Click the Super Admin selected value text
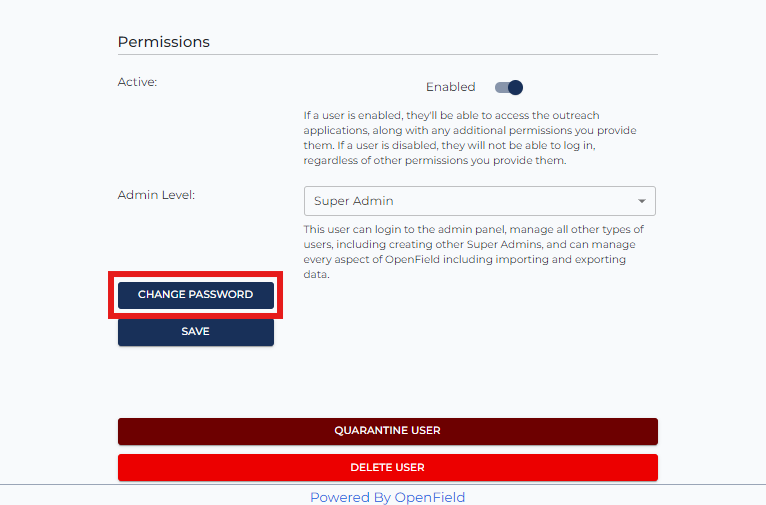Image resolution: width=766 pixels, height=505 pixels. pyautogui.click(x=354, y=201)
